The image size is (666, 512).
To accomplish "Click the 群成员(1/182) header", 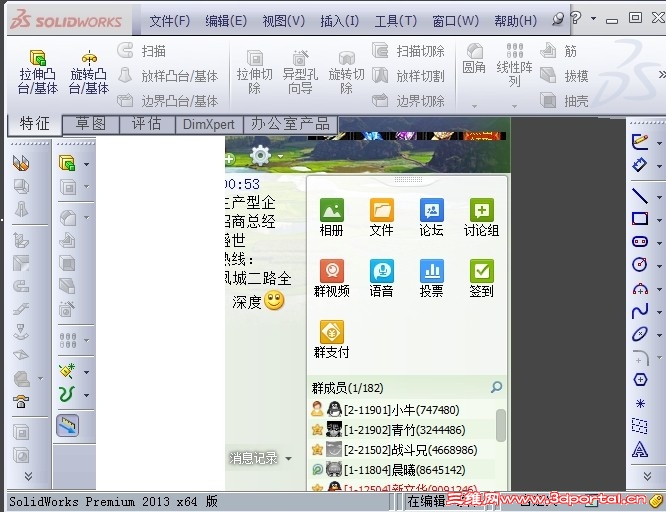I will [x=347, y=388].
